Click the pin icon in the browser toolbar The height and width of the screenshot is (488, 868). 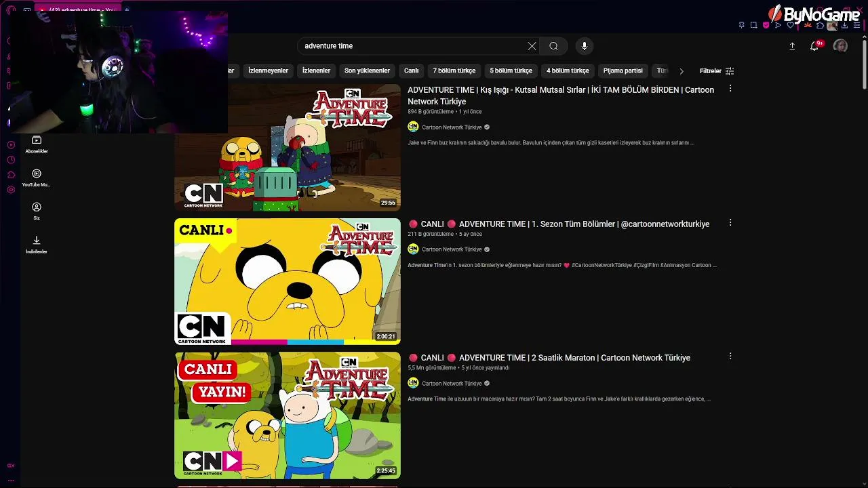(x=741, y=25)
